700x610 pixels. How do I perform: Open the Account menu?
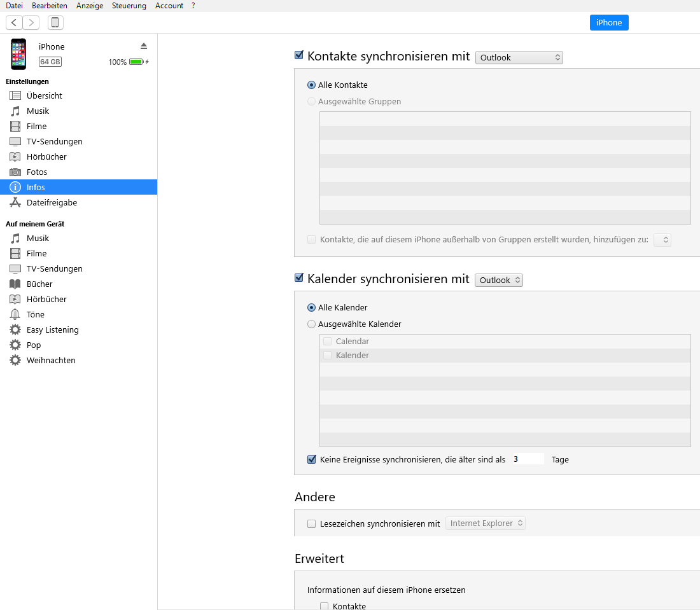(x=169, y=6)
